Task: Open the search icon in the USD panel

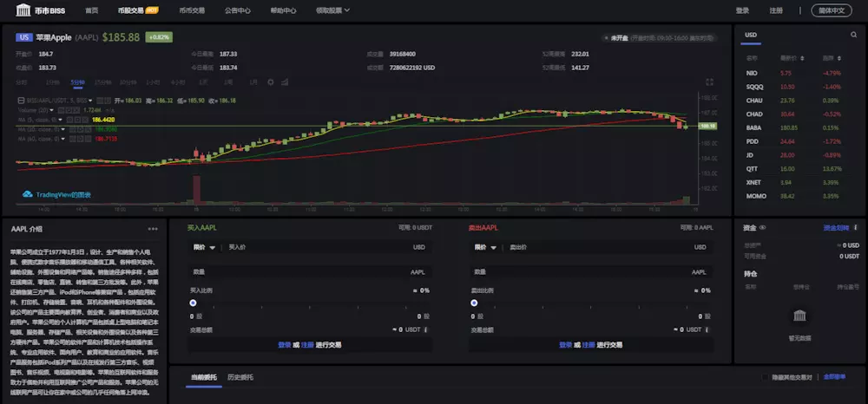Action: pyautogui.click(x=853, y=35)
